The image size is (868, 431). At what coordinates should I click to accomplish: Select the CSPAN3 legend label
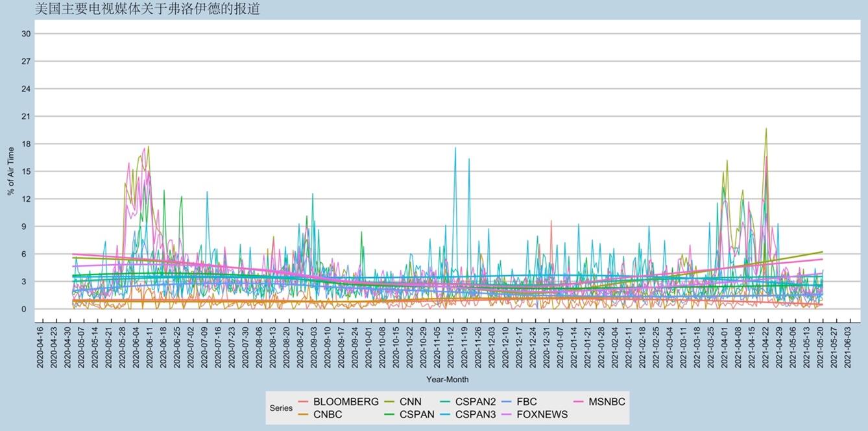(476, 414)
